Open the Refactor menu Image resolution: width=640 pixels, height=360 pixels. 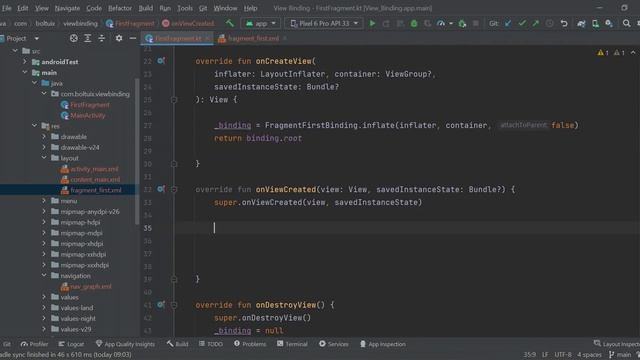click(120, 8)
